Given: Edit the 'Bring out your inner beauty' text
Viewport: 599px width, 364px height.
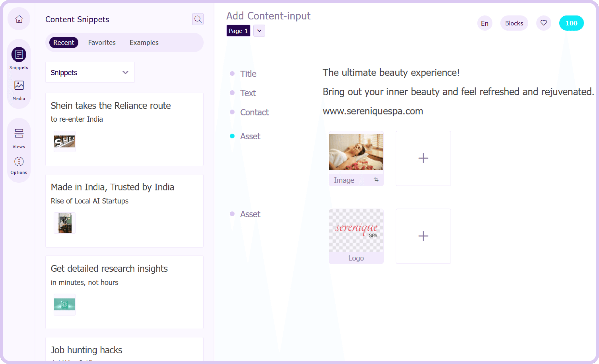Looking at the screenshot, I should point(459,92).
